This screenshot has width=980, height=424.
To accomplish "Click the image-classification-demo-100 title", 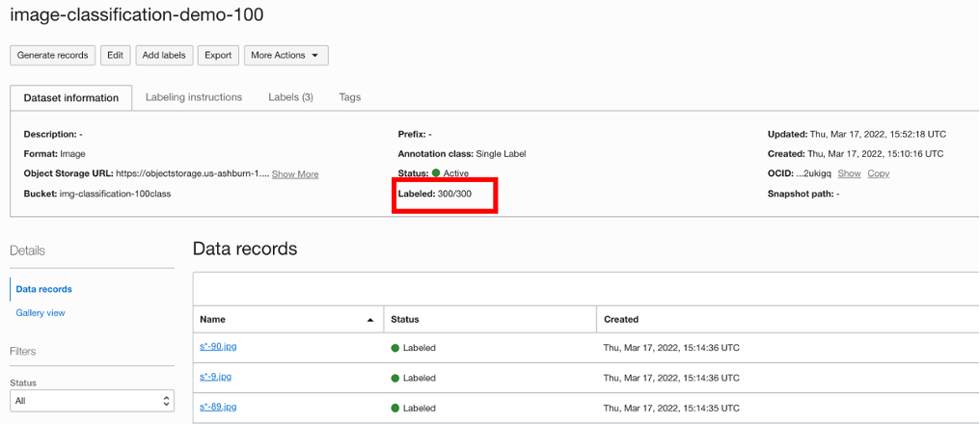I will click(137, 15).
